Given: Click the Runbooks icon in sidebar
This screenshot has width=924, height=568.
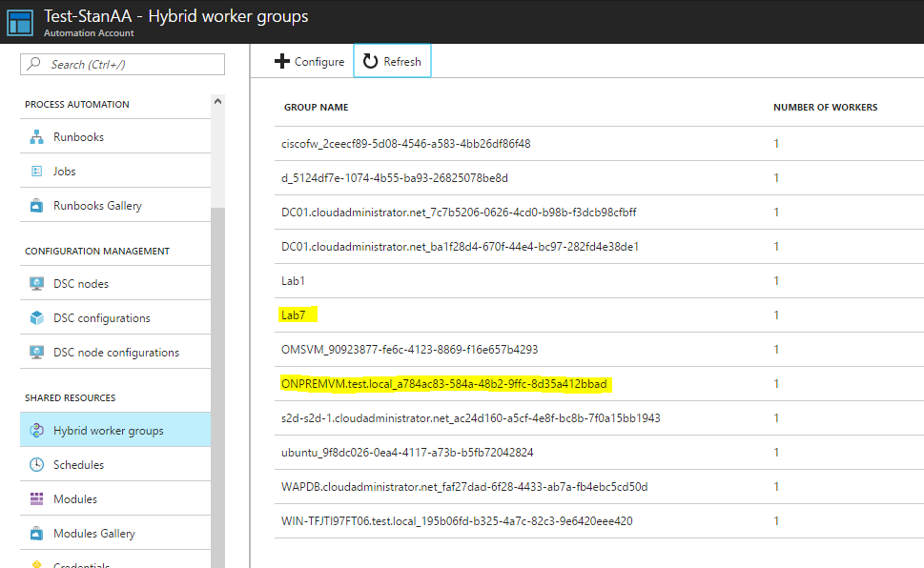Looking at the screenshot, I should coord(37,137).
